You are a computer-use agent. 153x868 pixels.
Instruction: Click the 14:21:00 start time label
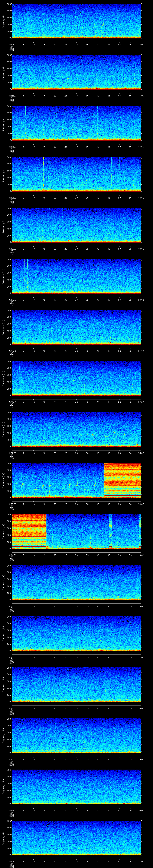(x=12, y=402)
